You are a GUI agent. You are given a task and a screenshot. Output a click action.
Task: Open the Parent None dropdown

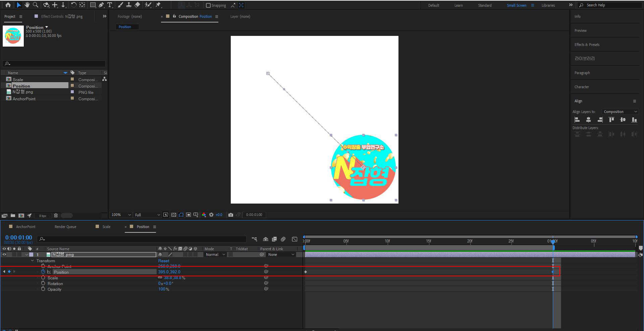281,255
